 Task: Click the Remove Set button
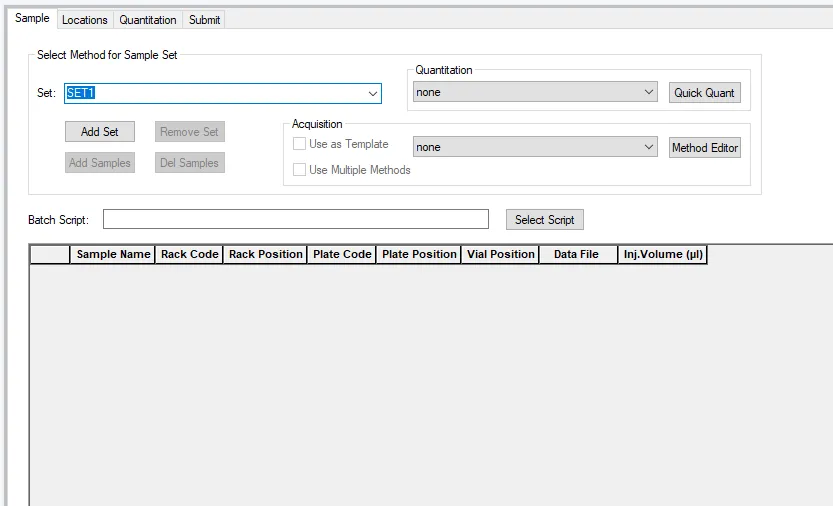tap(190, 132)
